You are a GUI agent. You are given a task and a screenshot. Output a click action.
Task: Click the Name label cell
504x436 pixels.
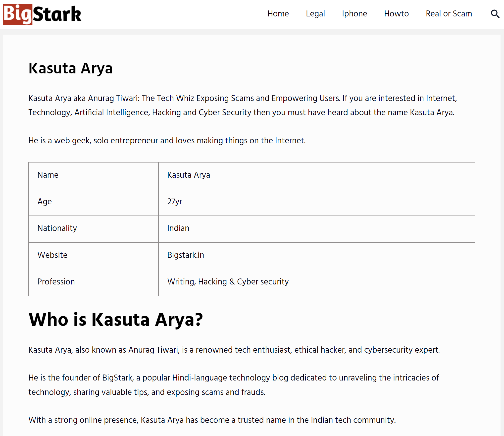point(93,175)
